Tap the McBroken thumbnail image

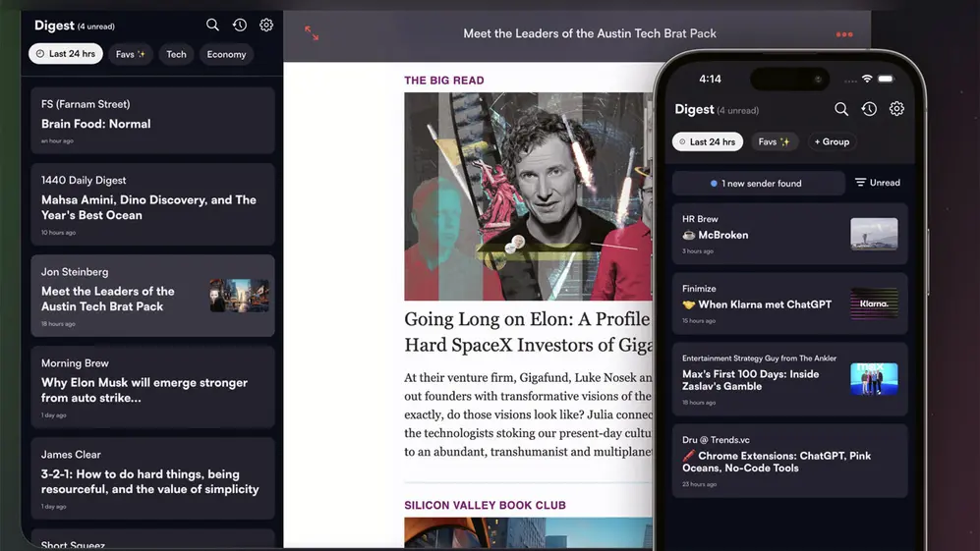[874, 234]
